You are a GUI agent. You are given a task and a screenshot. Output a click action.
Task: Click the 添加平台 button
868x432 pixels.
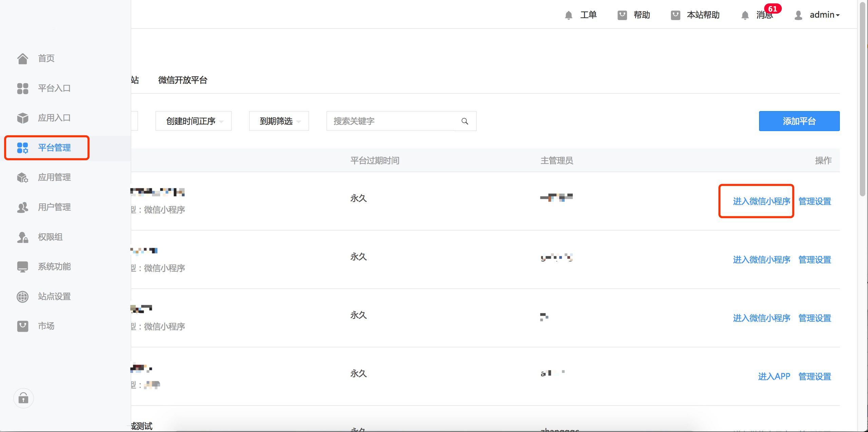point(799,121)
